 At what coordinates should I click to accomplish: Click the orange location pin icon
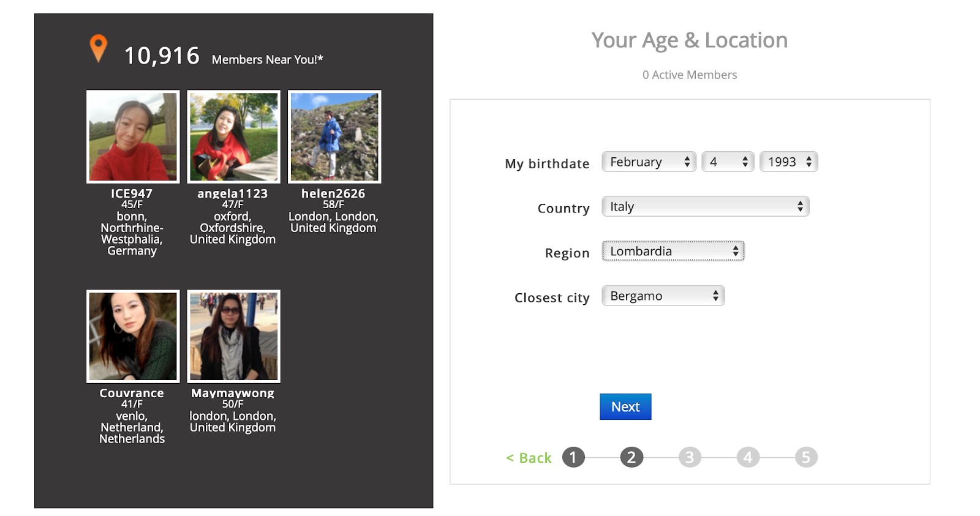pos(98,48)
